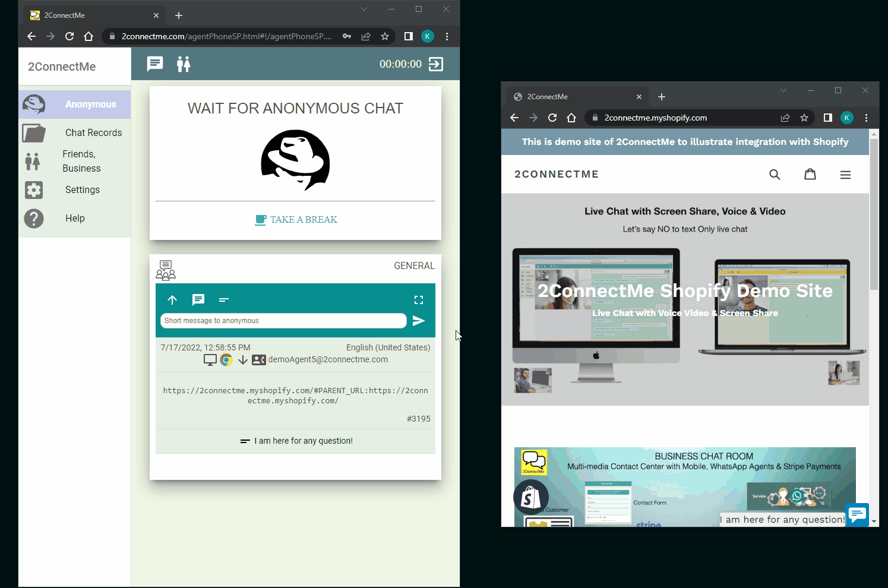The width and height of the screenshot is (888, 588).
Task: Expand chat panel to fullscreen
Action: [x=419, y=300]
